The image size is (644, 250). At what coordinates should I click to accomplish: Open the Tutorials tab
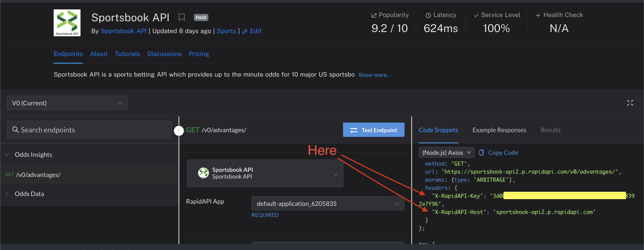[127, 54]
